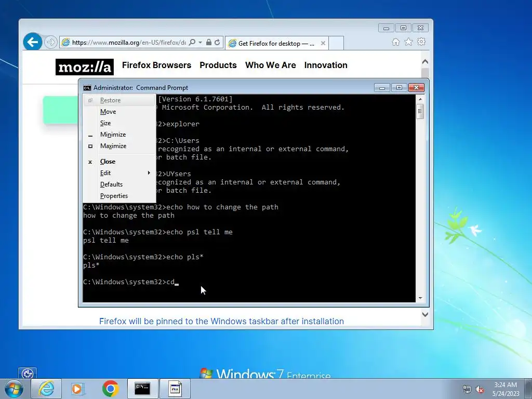Minimize the Command Prompt window
The image size is (532, 399).
[x=382, y=88]
